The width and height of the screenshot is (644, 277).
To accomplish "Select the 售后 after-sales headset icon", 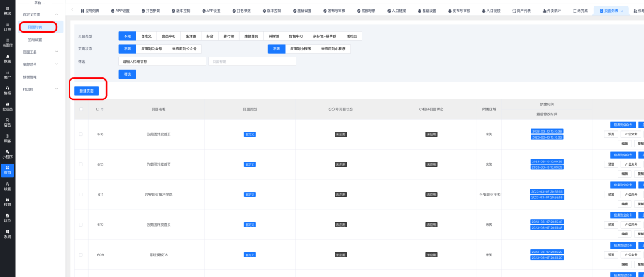I will pos(8,90).
